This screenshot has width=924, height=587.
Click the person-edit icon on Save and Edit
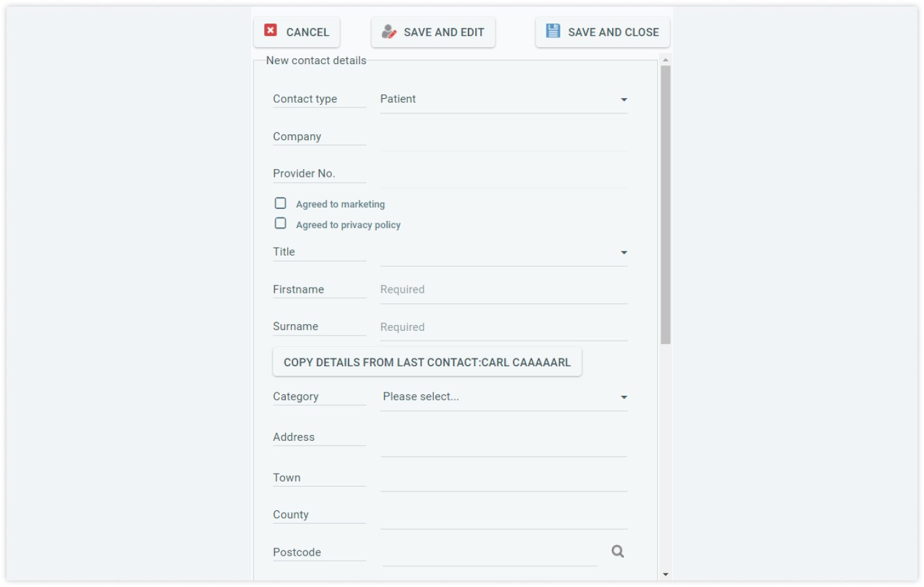(x=389, y=31)
